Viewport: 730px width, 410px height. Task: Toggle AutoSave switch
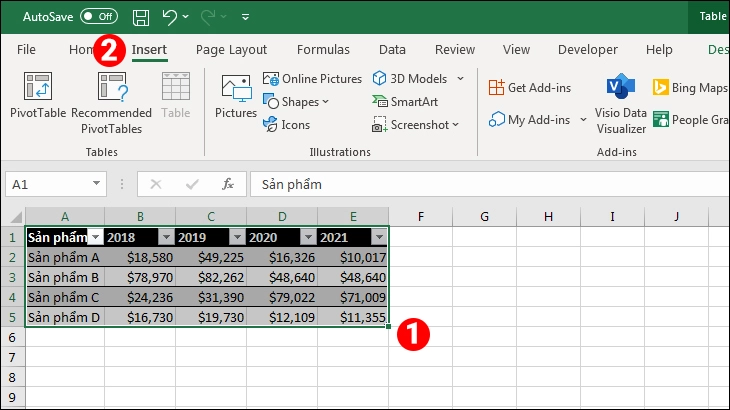tap(99, 17)
